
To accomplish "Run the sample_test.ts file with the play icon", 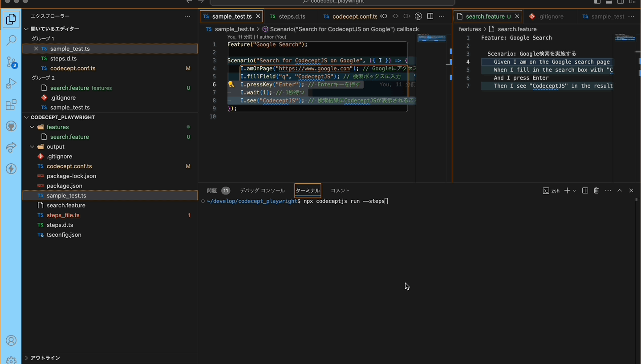I will pos(418,16).
